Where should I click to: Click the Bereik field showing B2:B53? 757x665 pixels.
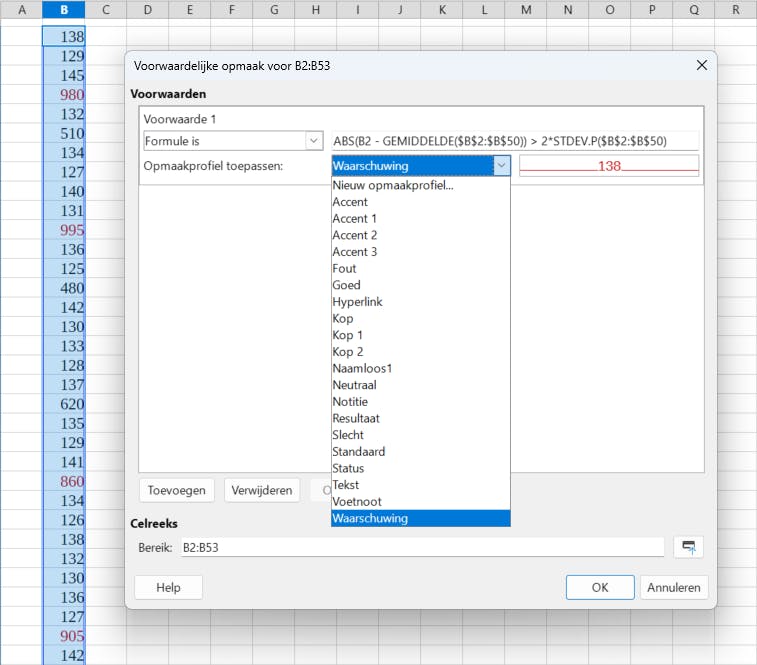(x=422, y=547)
